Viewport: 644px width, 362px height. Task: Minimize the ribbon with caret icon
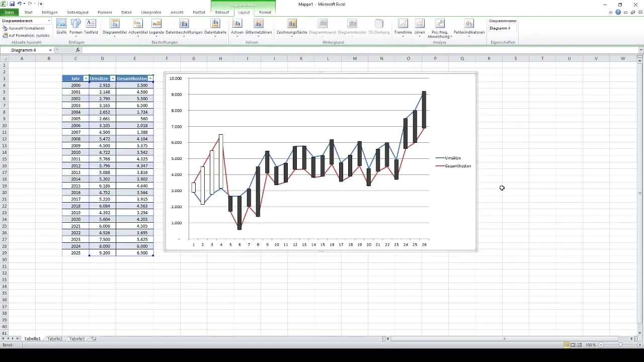pos(611,12)
